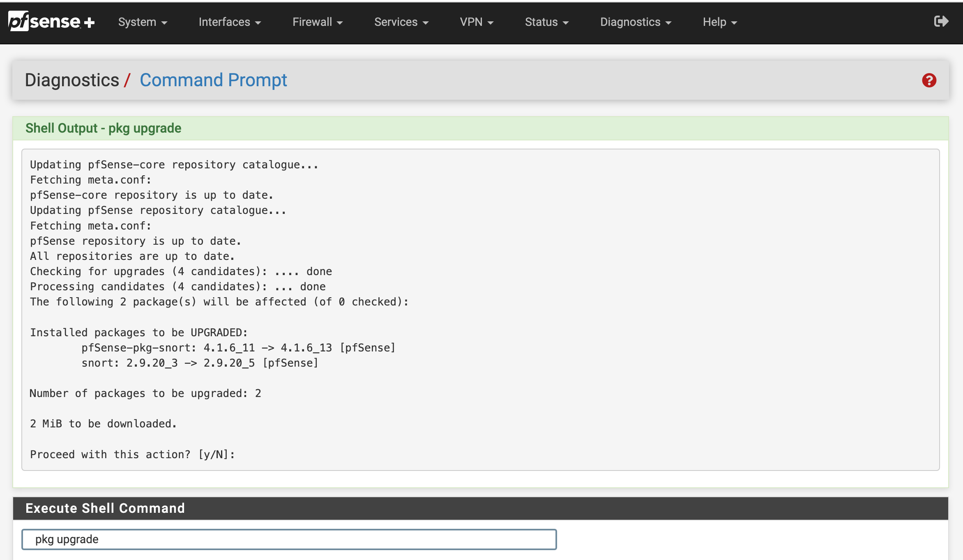Viewport: 963px width, 560px height.
Task: Click the 'Shell Output - pkg upgrade' heading
Action: tap(103, 128)
